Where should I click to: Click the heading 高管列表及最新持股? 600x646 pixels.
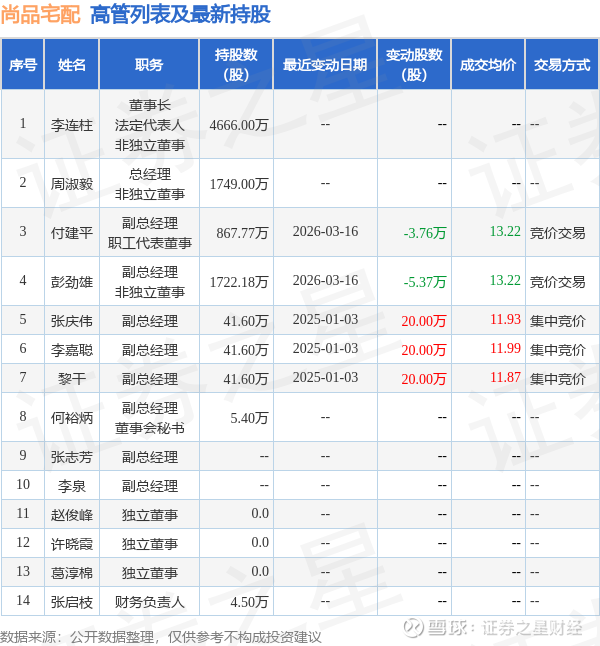tap(180, 14)
